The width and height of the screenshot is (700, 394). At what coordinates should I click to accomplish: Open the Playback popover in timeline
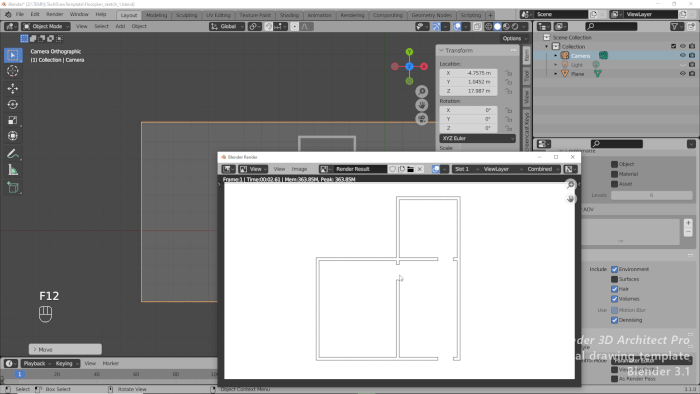click(36, 364)
